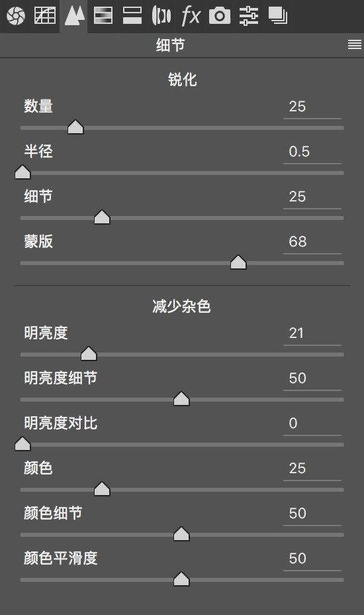Viewport: 364px width, 615px height.
Task: Click the 明亮度 noise reduction slider handle
Action: [89, 354]
